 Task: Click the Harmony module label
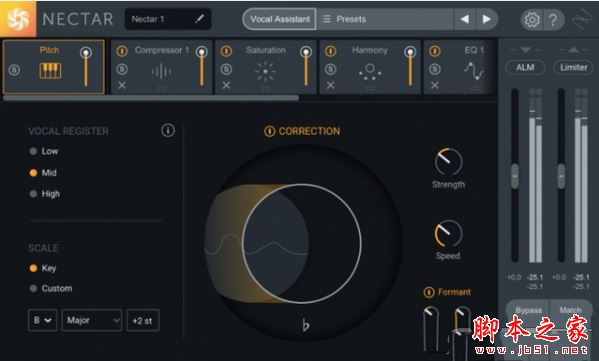pyautogui.click(x=370, y=50)
